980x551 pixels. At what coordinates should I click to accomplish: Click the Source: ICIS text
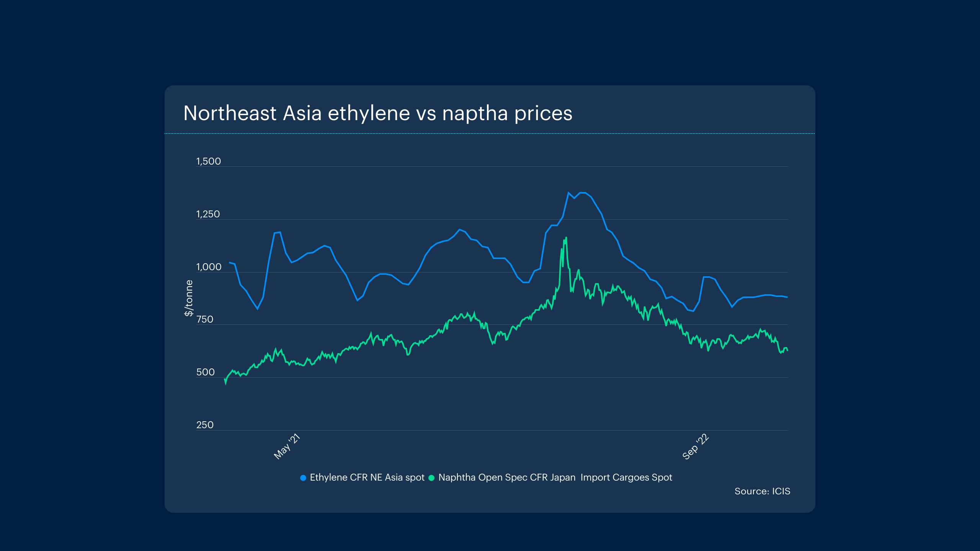(762, 491)
